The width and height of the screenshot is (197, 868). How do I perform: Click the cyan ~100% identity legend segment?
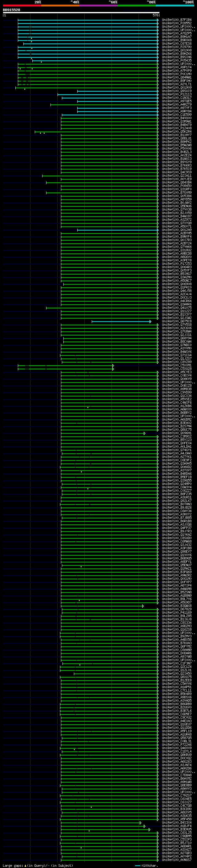tap(175, 6)
